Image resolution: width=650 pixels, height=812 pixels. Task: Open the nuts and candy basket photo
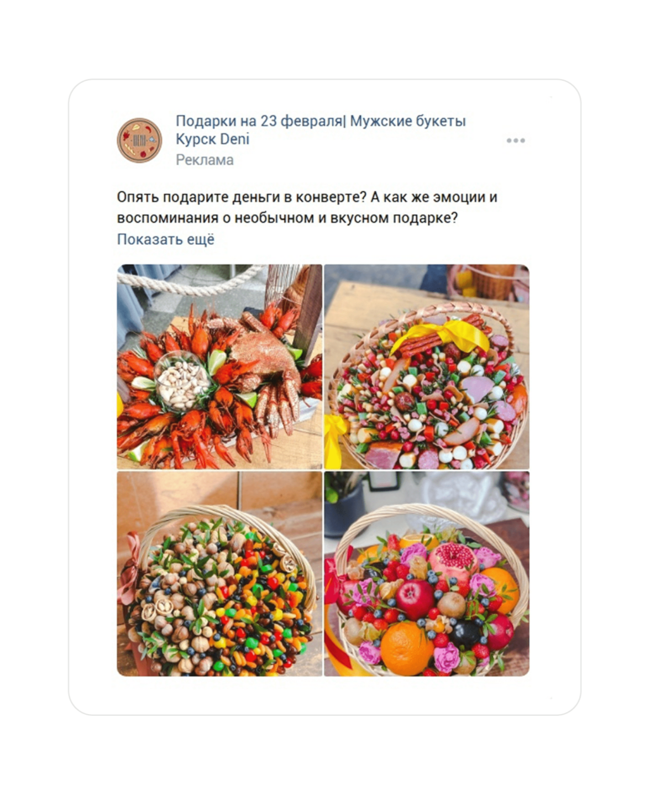[219, 574]
